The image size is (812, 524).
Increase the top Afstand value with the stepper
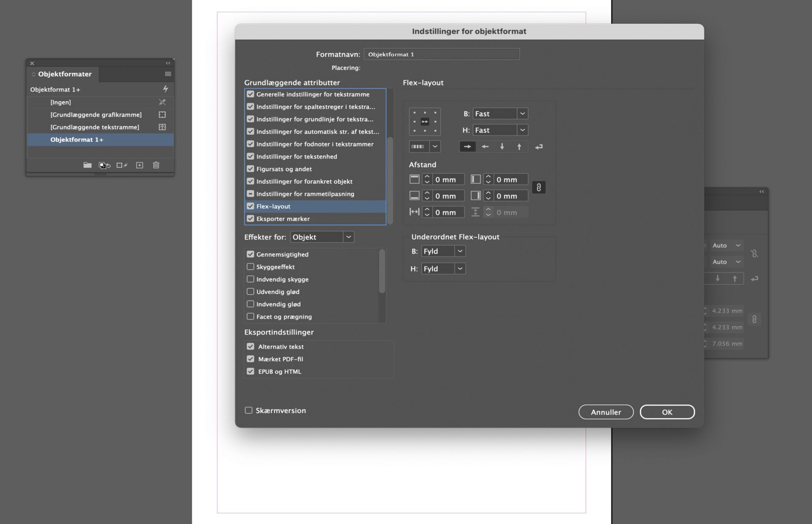click(427, 177)
